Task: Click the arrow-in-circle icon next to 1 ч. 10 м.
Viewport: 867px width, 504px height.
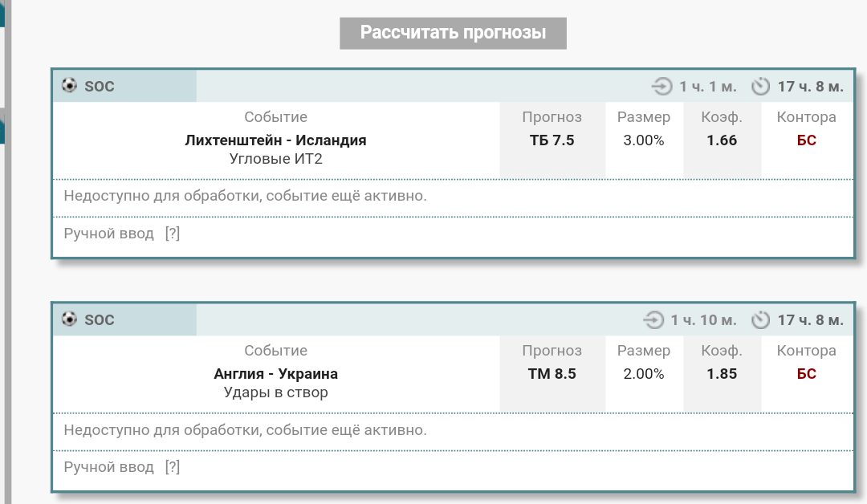Action: click(x=653, y=320)
